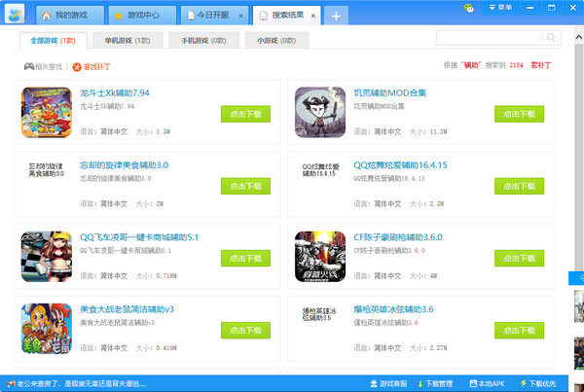This screenshot has height=392, width=584.
Task: Download 龙斗士Xk辅助7.94 with its green button
Action: coord(245,113)
